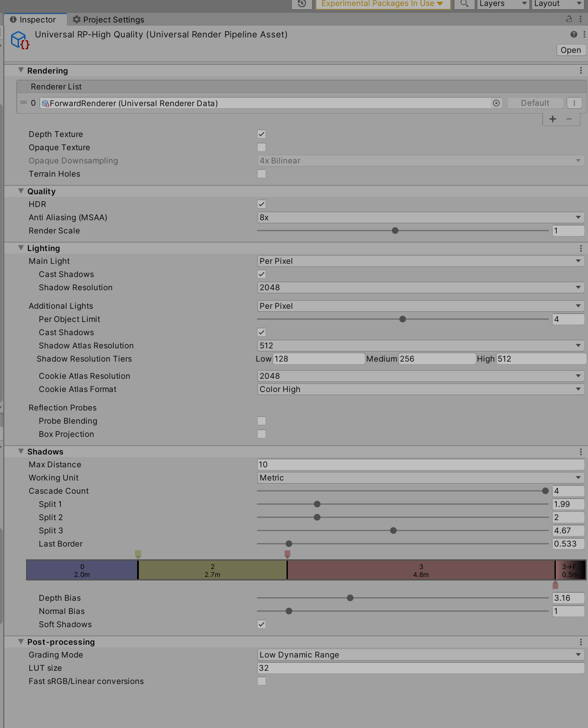Enable Box Projection checkbox
Image resolution: width=588 pixels, height=728 pixels.
261,434
